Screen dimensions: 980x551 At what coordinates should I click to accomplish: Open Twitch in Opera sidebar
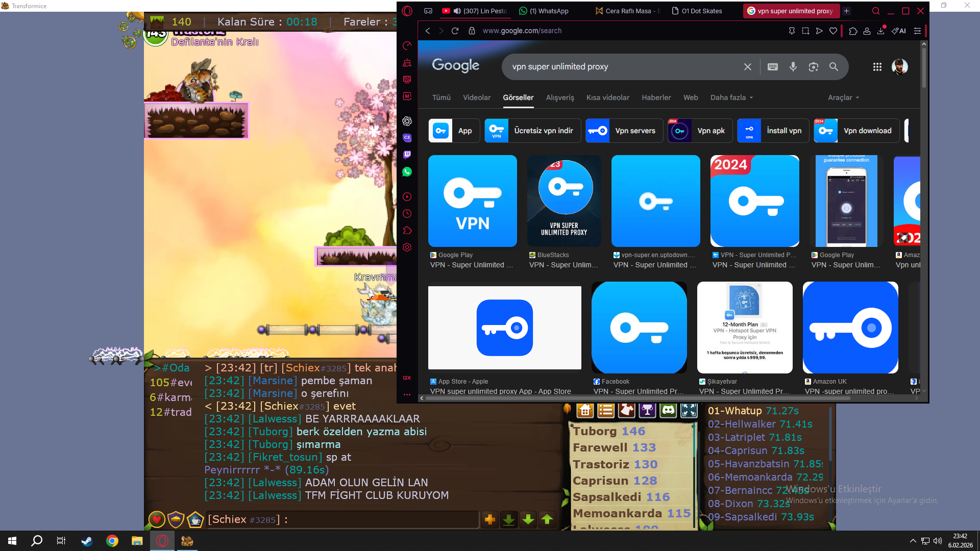[407, 155]
